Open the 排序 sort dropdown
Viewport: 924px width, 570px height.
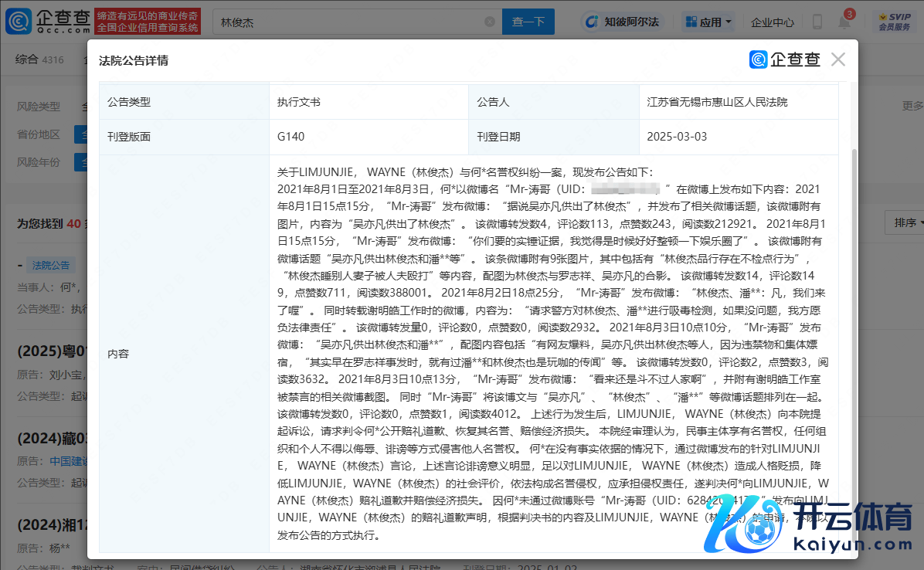tap(904, 222)
